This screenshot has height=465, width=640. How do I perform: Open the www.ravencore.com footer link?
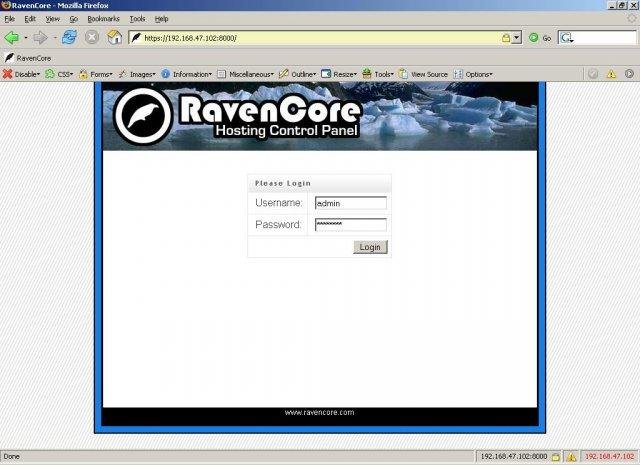tap(320, 412)
